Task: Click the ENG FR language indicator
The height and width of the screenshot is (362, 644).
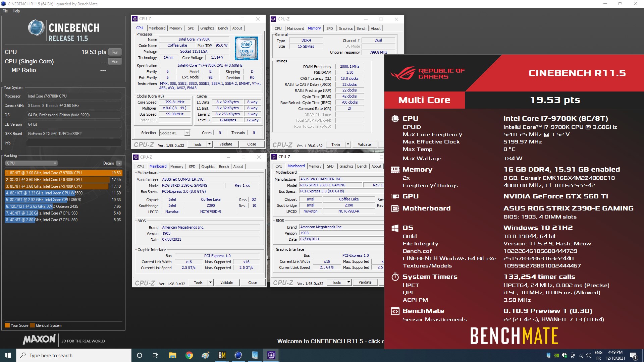Action: 599,355
